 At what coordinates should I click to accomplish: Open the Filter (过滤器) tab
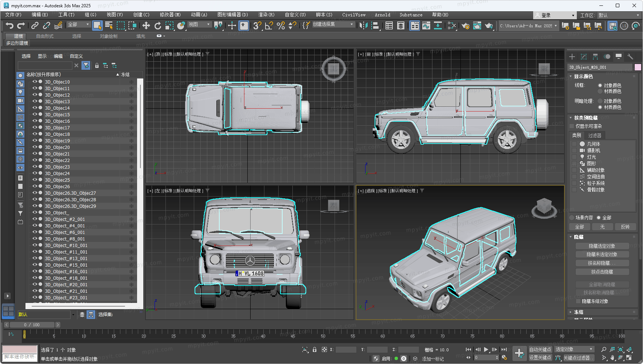point(595,136)
